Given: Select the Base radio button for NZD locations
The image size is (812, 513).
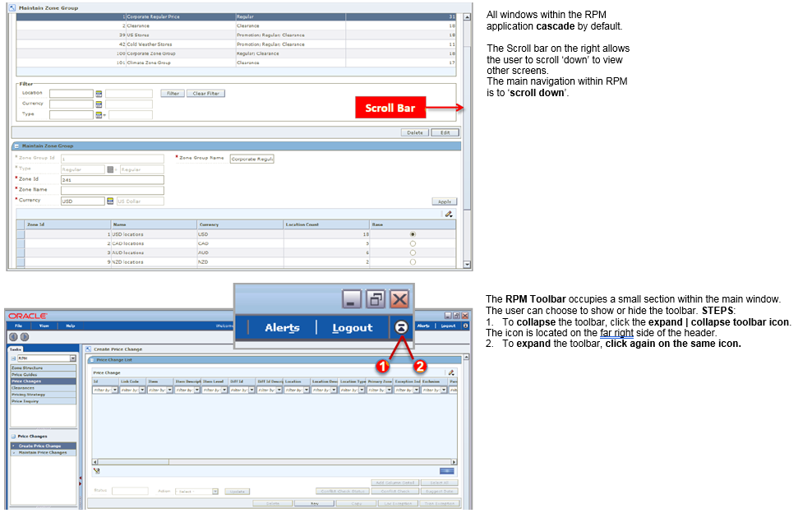Looking at the screenshot, I should (x=413, y=261).
